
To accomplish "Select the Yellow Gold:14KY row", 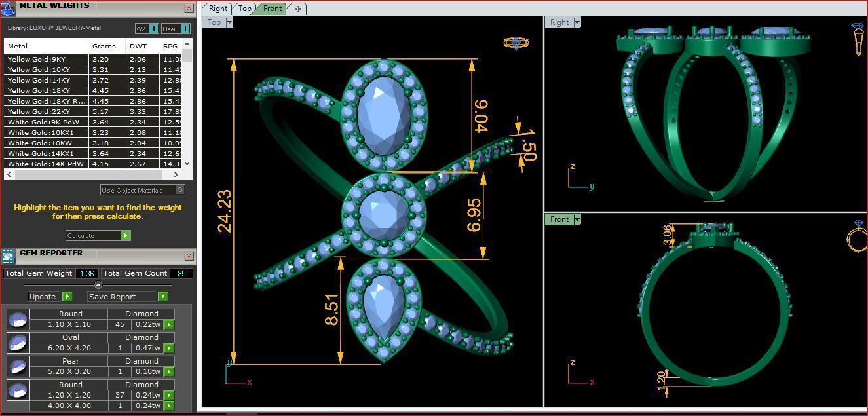I will [x=94, y=80].
